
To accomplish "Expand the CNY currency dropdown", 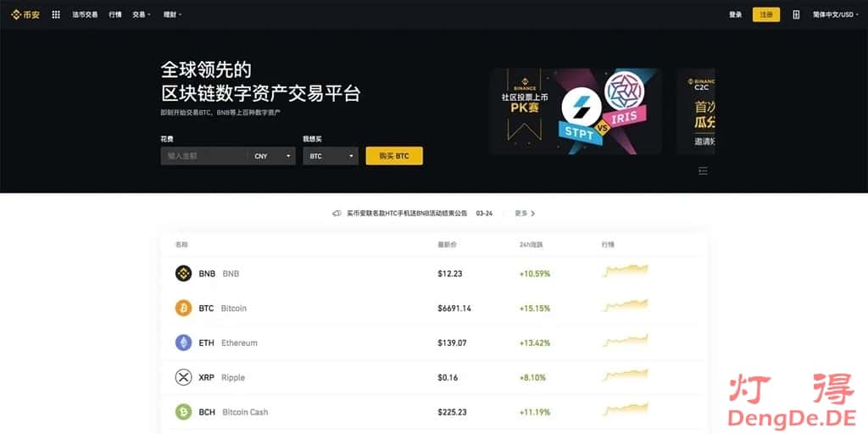I will 272,156.
